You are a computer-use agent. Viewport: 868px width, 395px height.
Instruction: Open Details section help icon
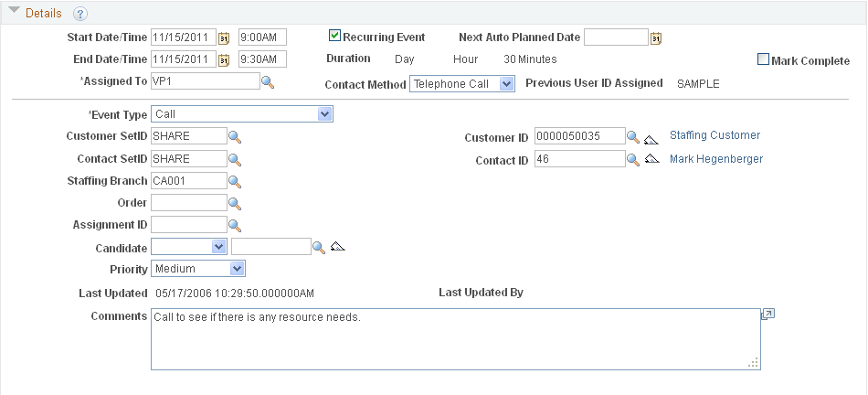80,14
